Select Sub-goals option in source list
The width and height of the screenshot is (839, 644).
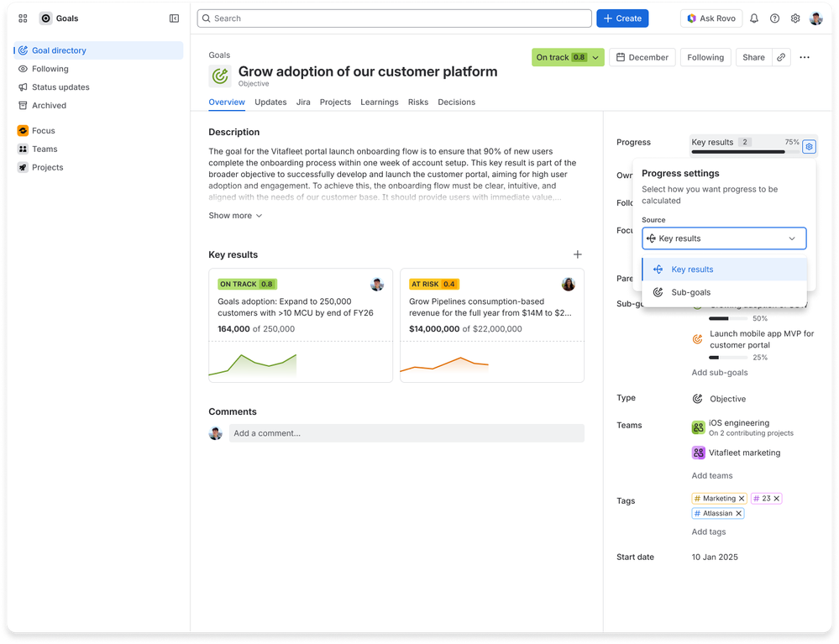[725, 292]
